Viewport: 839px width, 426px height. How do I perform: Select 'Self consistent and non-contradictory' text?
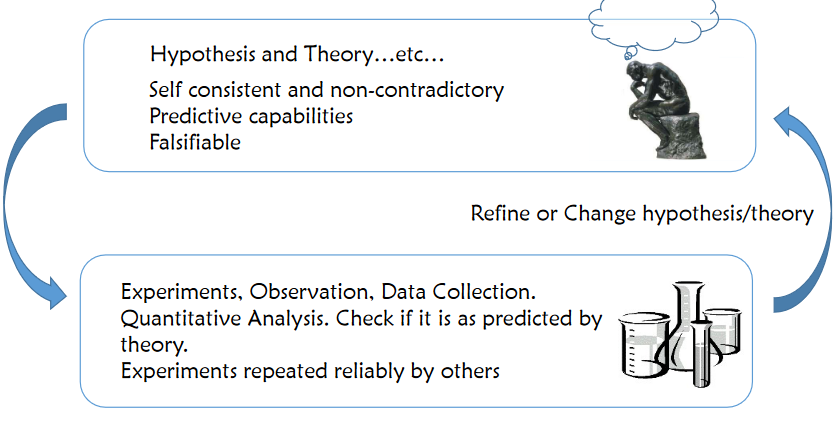pyautogui.click(x=326, y=90)
